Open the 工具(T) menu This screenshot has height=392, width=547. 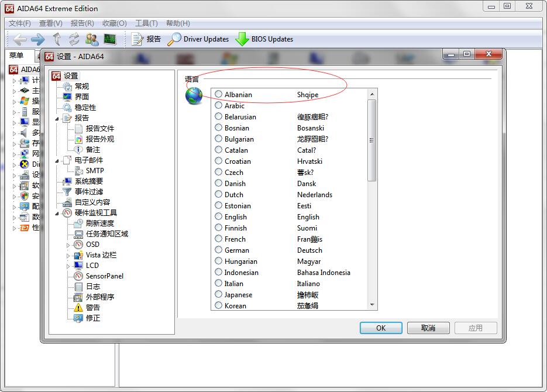146,23
